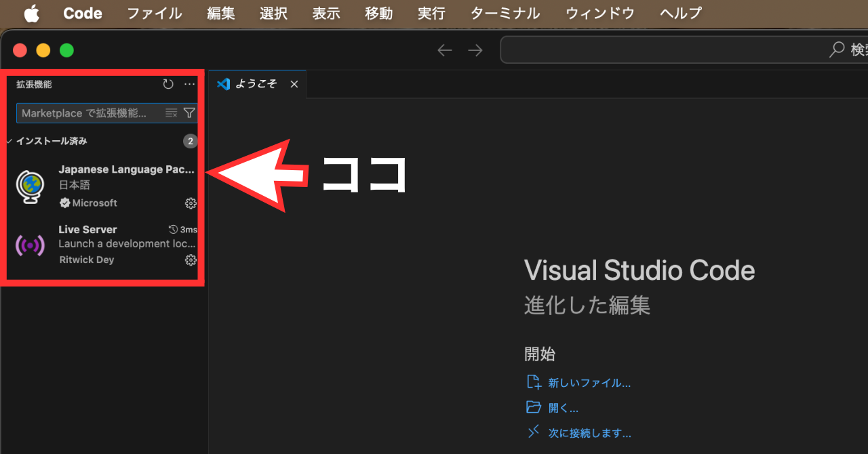Open the filter funnel in extensions search

189,112
